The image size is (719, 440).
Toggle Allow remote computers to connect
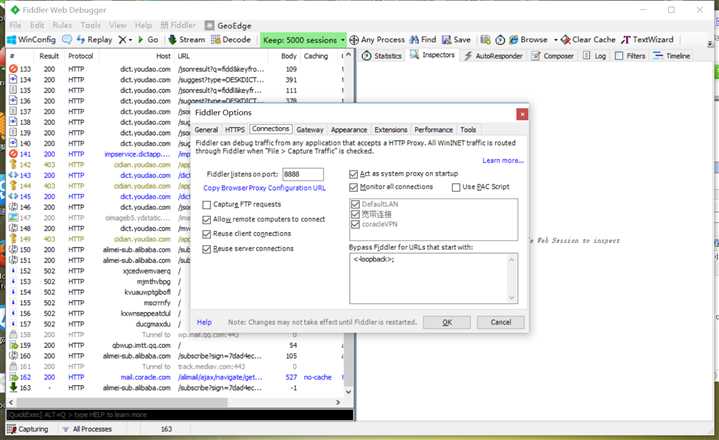tap(207, 220)
